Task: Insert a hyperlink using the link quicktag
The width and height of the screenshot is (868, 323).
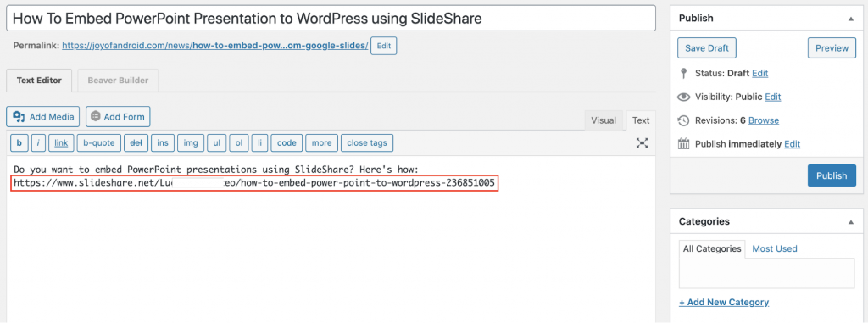Action: tap(61, 143)
